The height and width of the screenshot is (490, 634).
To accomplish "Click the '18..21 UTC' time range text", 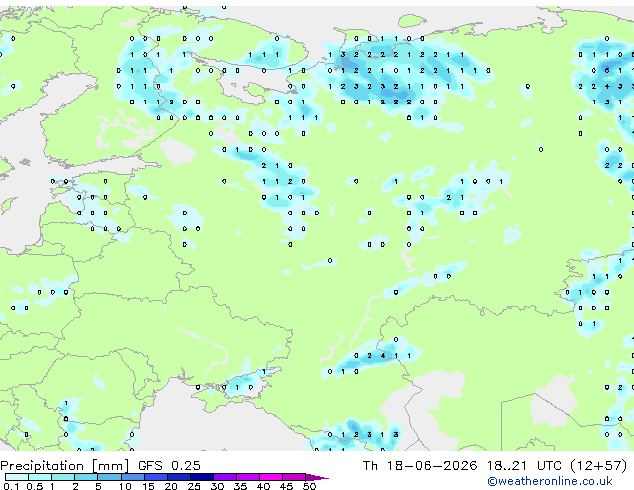I will (524, 466).
